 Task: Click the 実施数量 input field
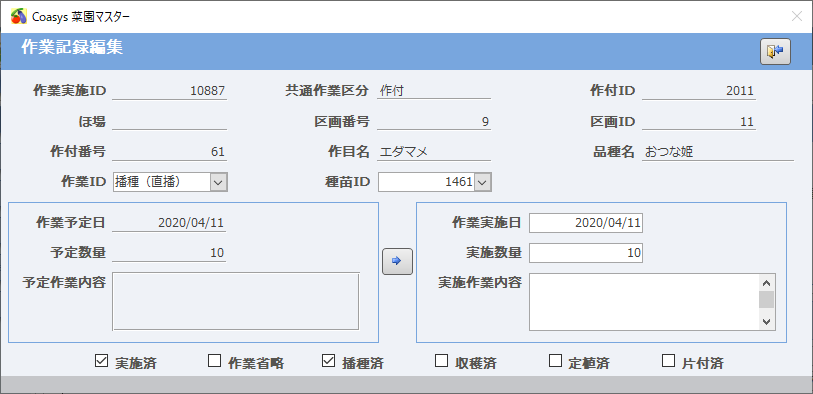(x=586, y=253)
